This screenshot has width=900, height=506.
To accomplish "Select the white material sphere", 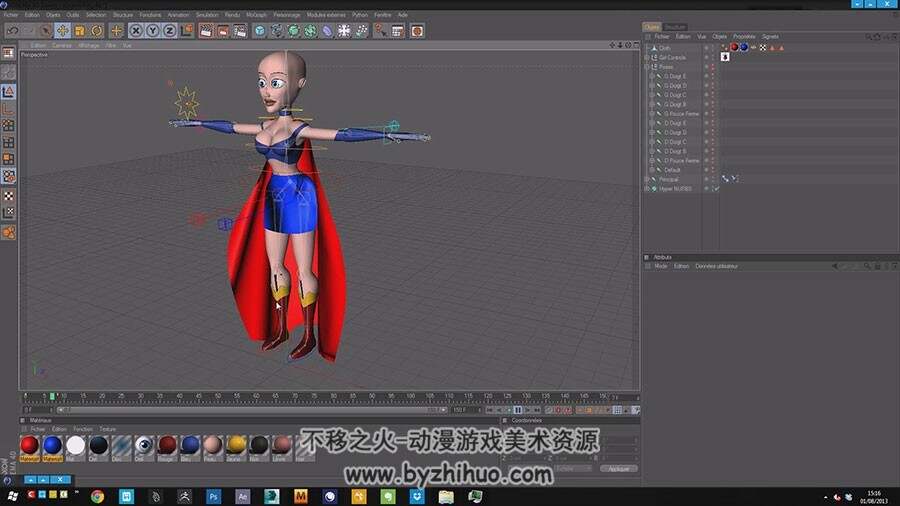I will click(x=75, y=446).
